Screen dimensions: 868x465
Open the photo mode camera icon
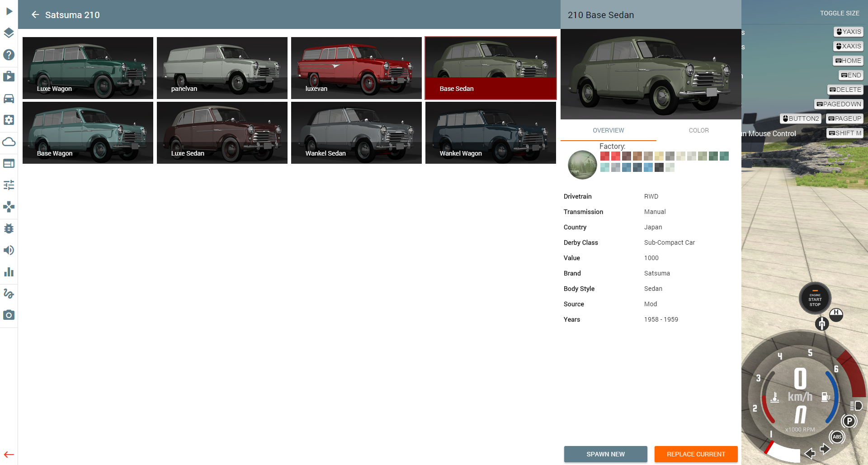[9, 315]
